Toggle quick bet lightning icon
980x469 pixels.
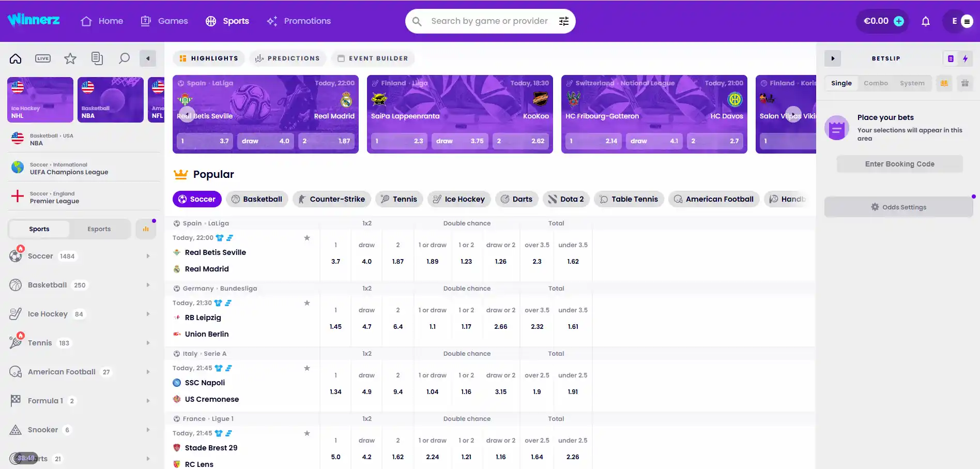tap(965, 58)
